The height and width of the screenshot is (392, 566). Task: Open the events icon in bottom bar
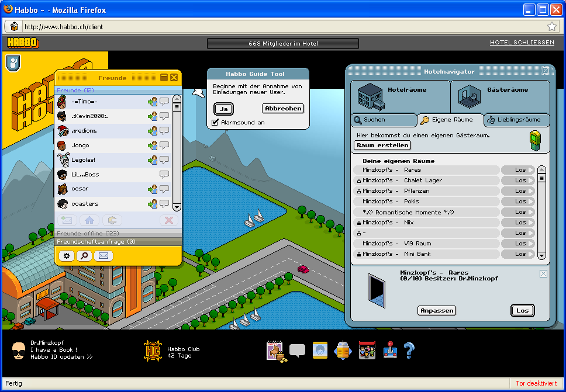pos(367,350)
